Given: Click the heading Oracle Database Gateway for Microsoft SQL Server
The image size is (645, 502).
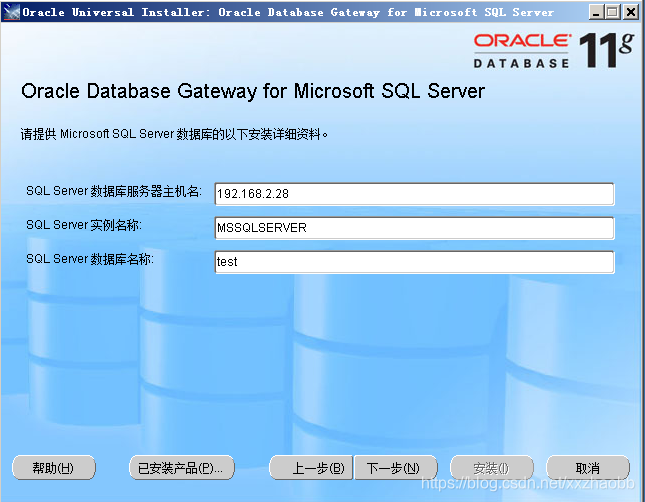Looking at the screenshot, I should point(253,91).
